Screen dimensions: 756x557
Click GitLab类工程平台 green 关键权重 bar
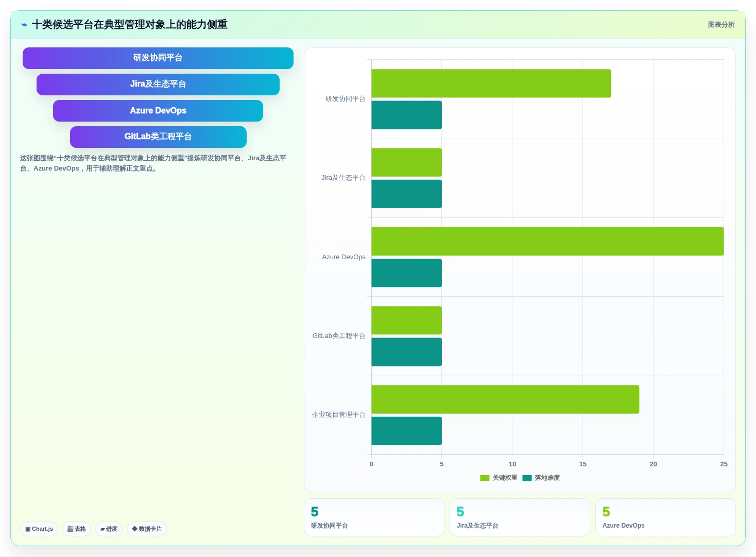pyautogui.click(x=407, y=320)
